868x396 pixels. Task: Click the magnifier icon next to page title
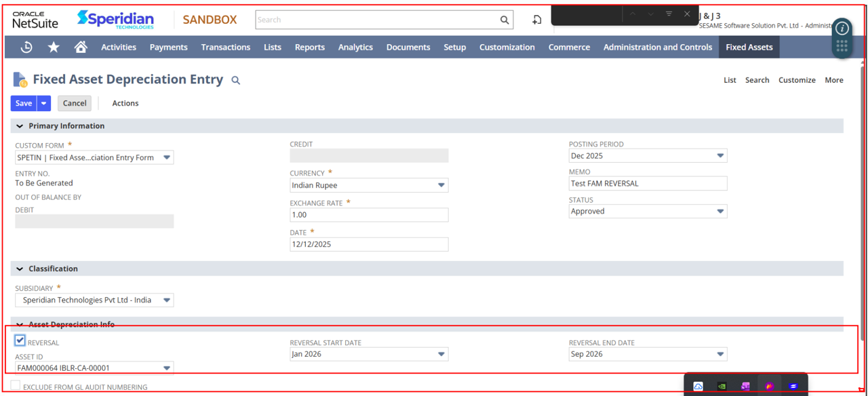236,81
